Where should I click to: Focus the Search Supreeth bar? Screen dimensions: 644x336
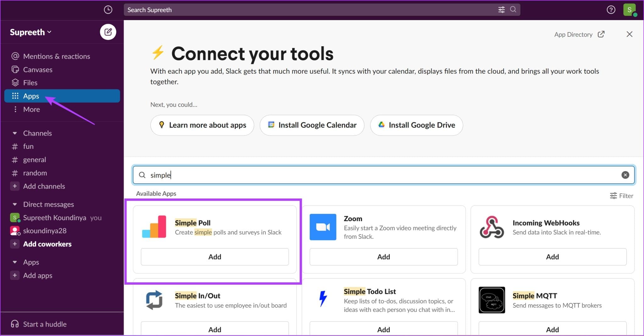click(x=322, y=10)
